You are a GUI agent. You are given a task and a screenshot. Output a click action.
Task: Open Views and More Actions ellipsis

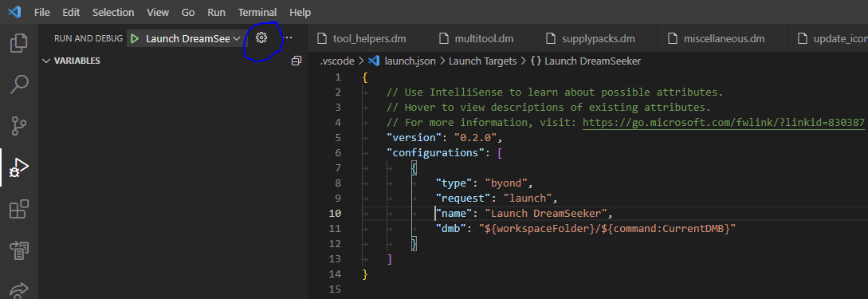click(x=288, y=37)
